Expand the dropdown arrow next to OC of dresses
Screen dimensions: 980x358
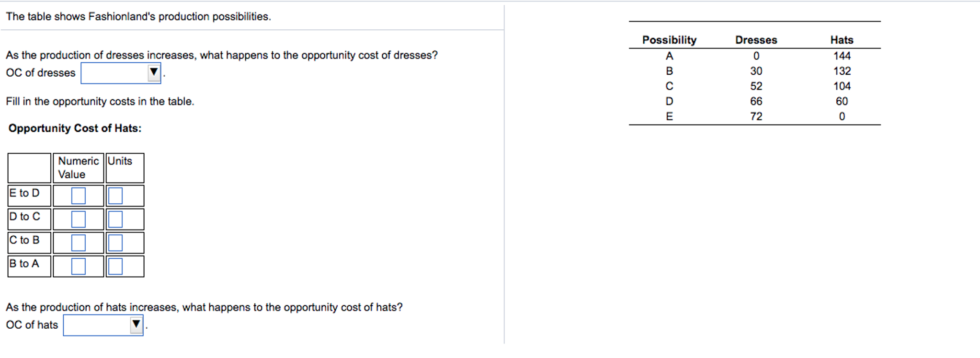pos(153,72)
